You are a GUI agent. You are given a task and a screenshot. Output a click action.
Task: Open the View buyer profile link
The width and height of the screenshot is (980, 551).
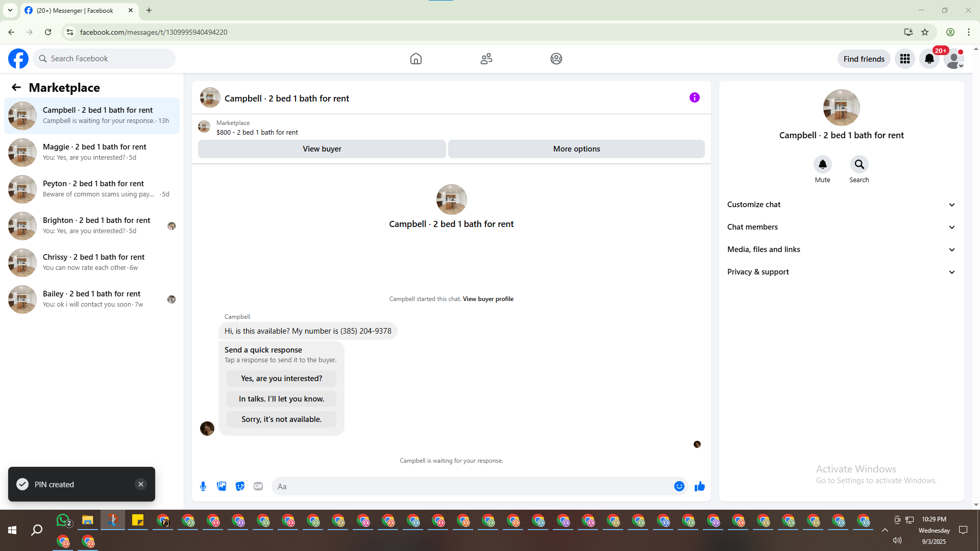[488, 299]
